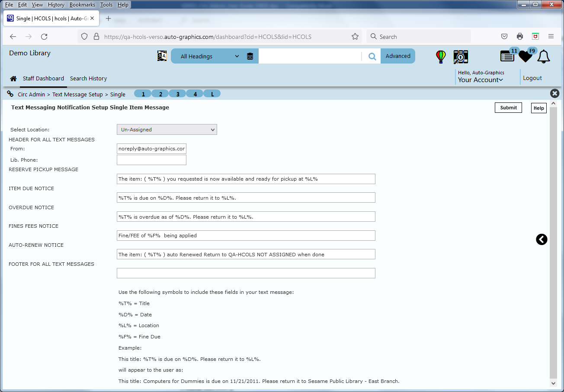The width and height of the screenshot is (564, 392).
Task: Open the File menu
Action: point(9,5)
